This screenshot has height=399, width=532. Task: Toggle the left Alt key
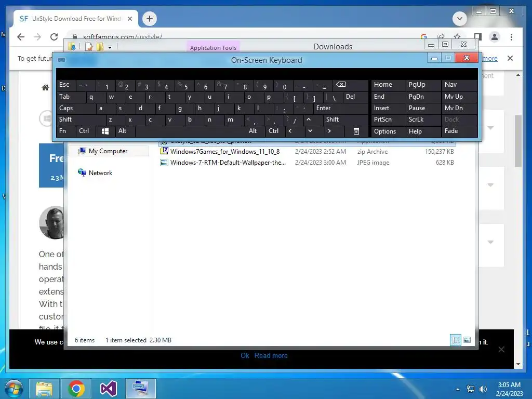pyautogui.click(x=125, y=131)
